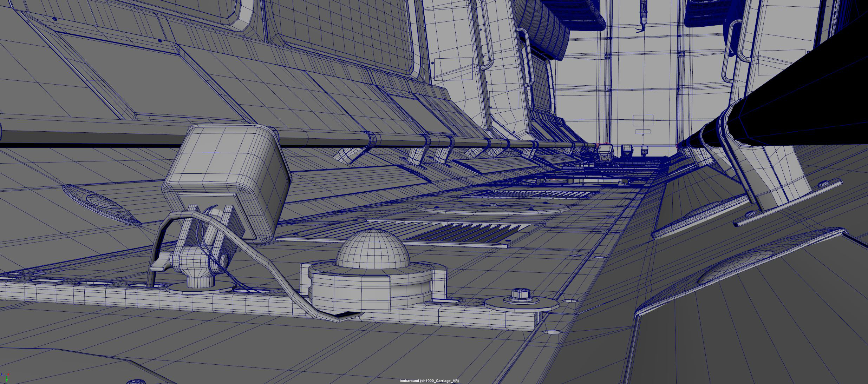Select the small rectangular sign on the rear wall

tap(643, 120)
